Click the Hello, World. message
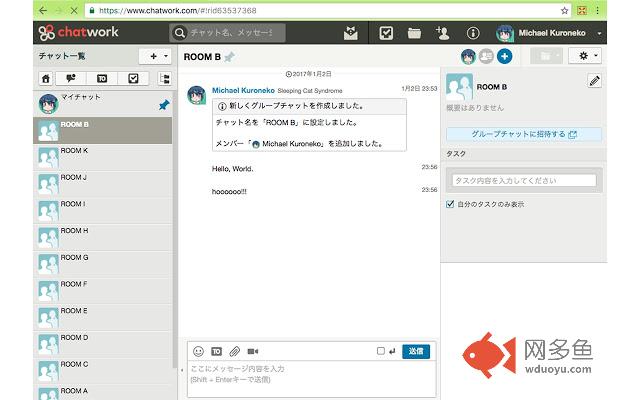Screen dimensions: 640x400 [233, 169]
